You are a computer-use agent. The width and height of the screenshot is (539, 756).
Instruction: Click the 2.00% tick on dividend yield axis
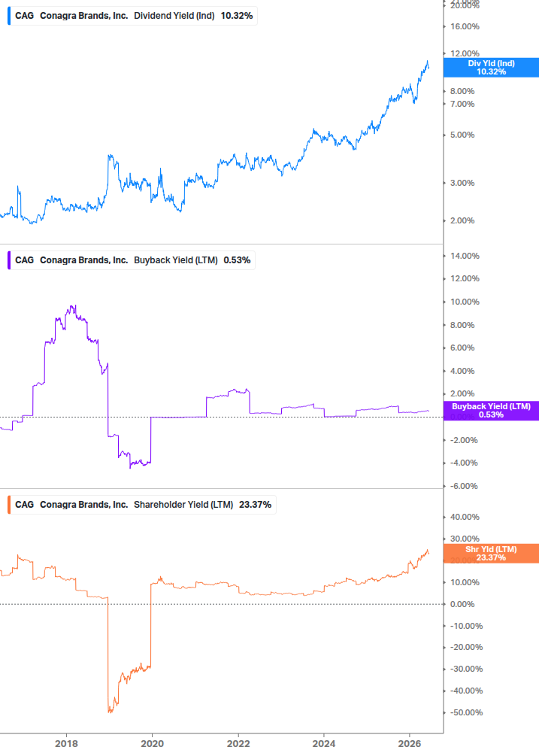pyautogui.click(x=462, y=221)
